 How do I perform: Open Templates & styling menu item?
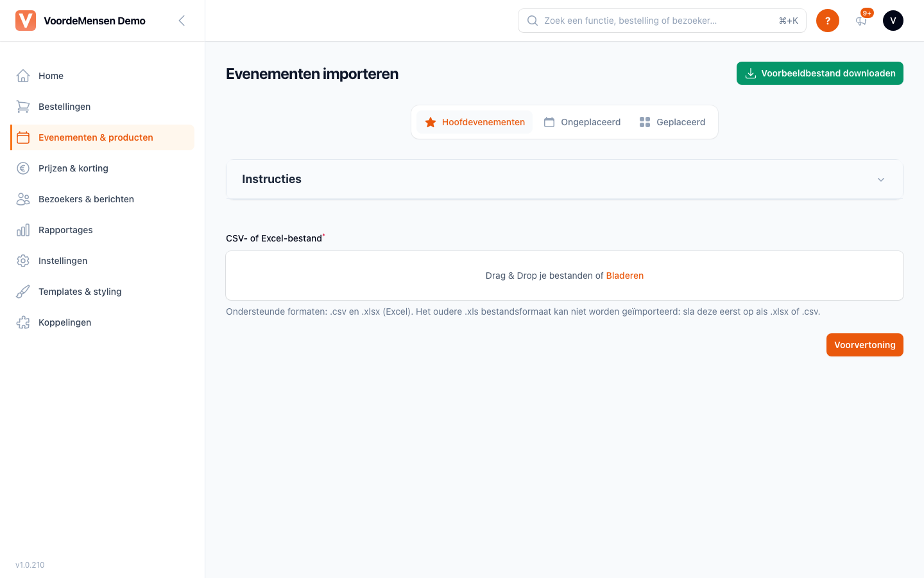pyautogui.click(x=103, y=292)
